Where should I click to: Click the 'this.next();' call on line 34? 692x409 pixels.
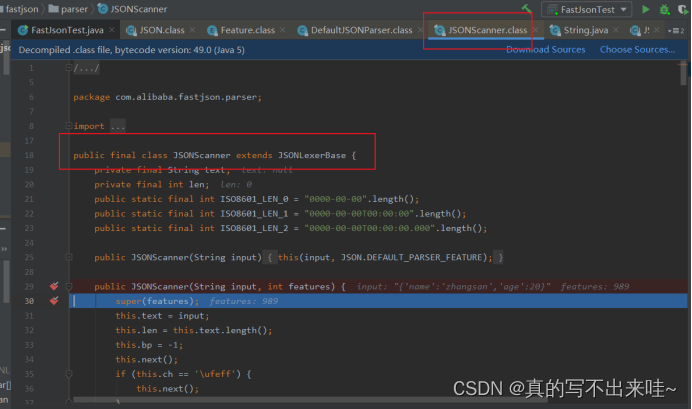[x=146, y=359]
